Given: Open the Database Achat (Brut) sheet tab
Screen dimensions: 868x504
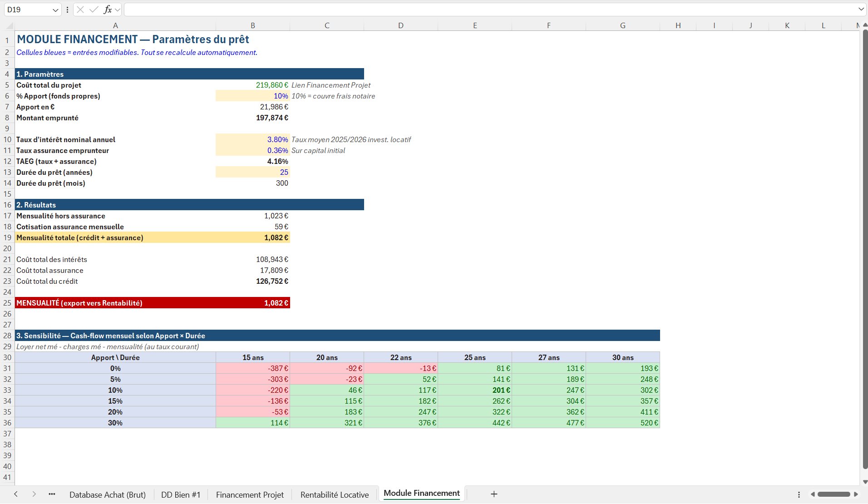Looking at the screenshot, I should pos(108,494).
